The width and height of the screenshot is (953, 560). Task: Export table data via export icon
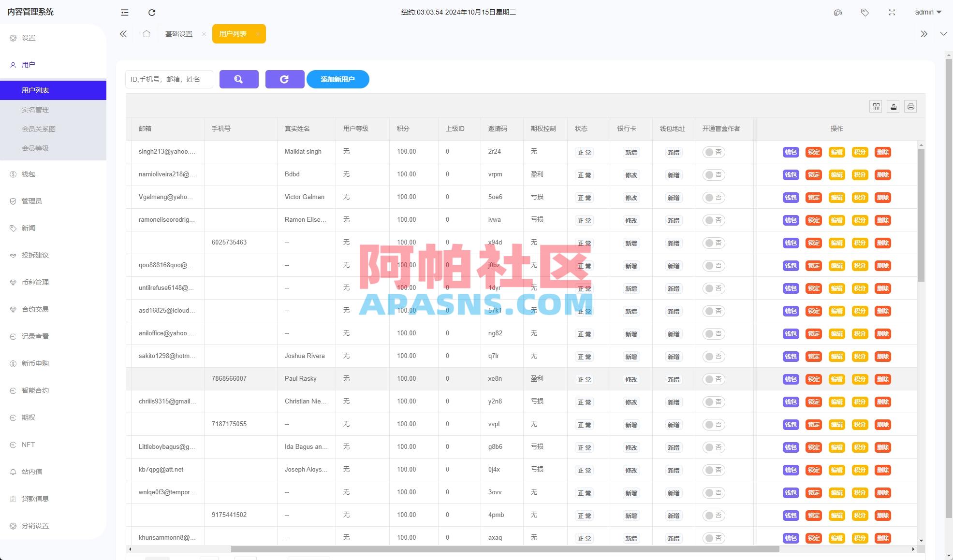[x=893, y=106]
